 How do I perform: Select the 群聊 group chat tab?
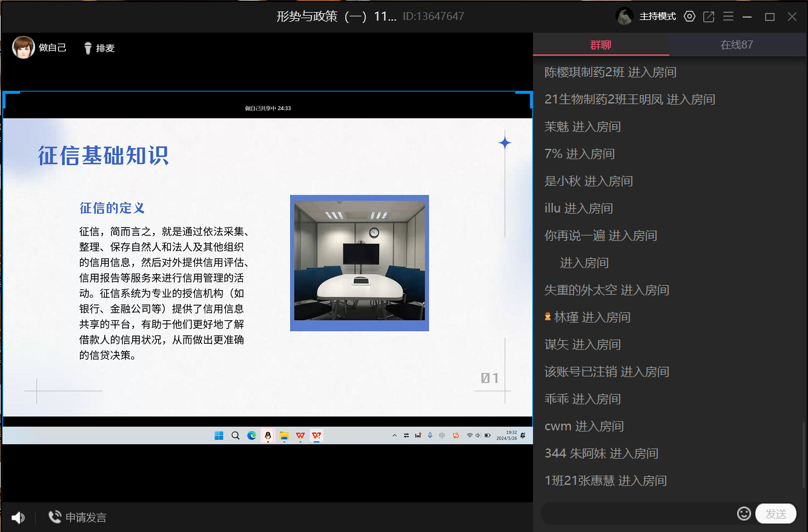tap(601, 45)
